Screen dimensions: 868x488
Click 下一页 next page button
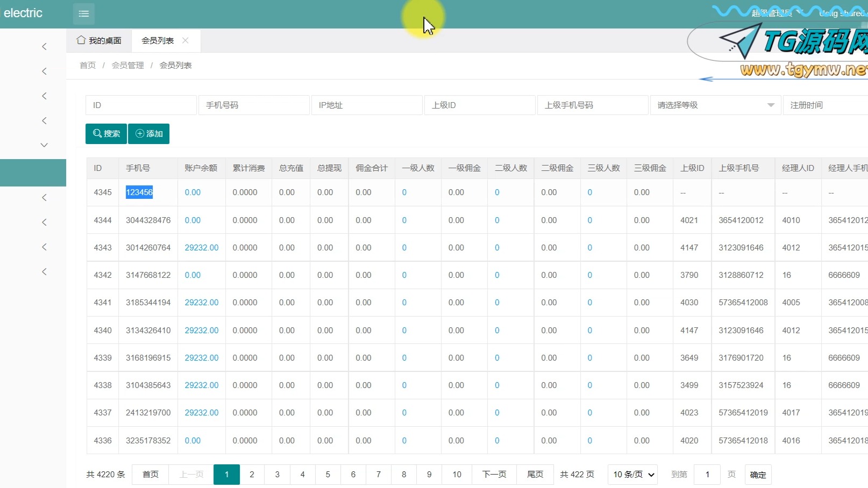click(x=494, y=475)
